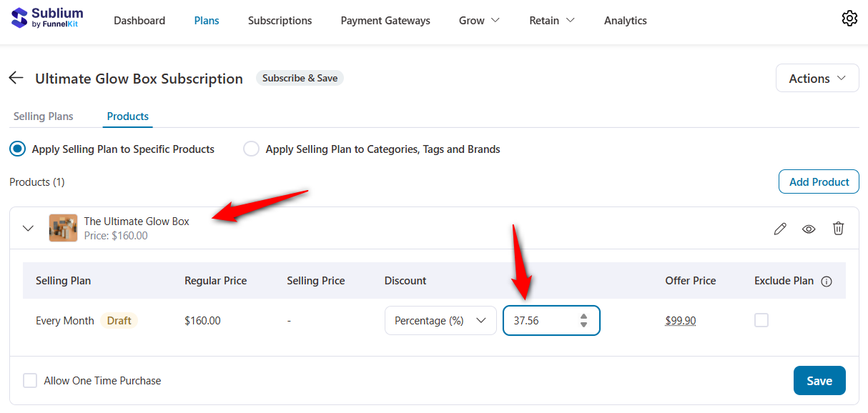The image size is (868, 413).
Task: Expand the Grow menu
Action: click(x=478, y=20)
